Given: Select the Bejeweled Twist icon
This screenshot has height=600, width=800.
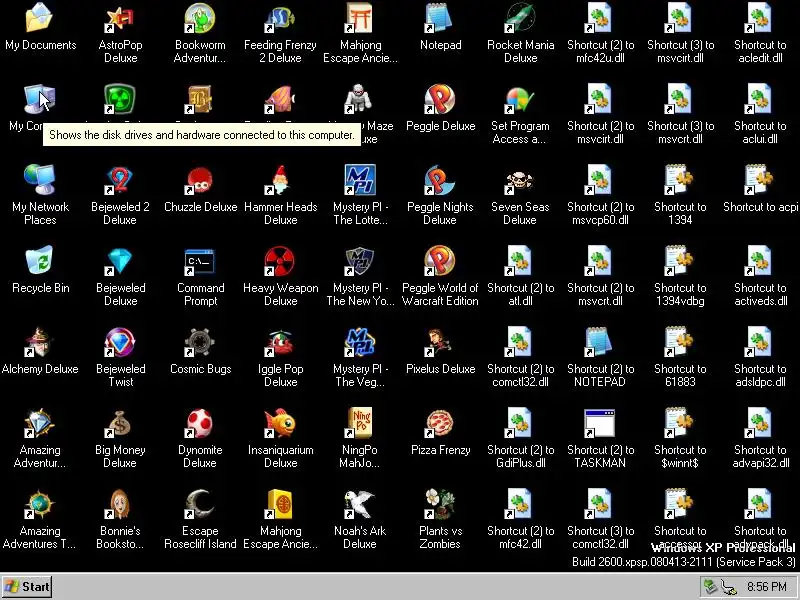Looking at the screenshot, I should [x=120, y=342].
